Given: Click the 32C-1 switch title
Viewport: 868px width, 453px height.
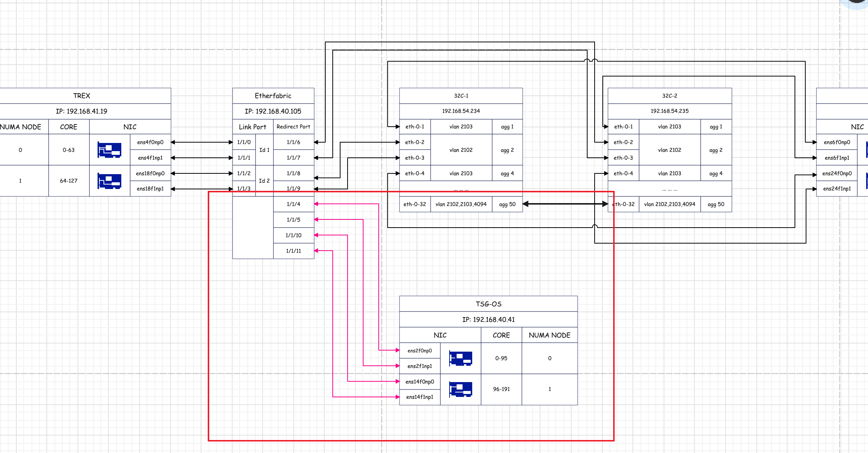Looking at the screenshot, I should click(x=461, y=96).
